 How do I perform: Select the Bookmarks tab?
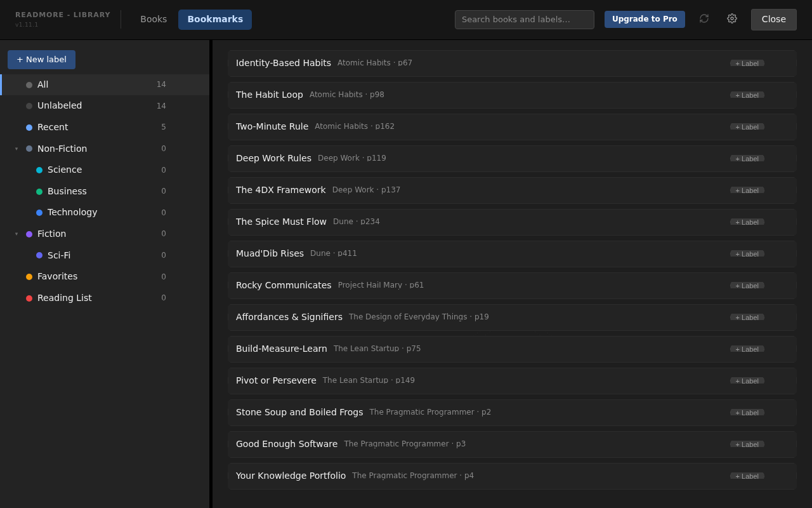coord(215,19)
